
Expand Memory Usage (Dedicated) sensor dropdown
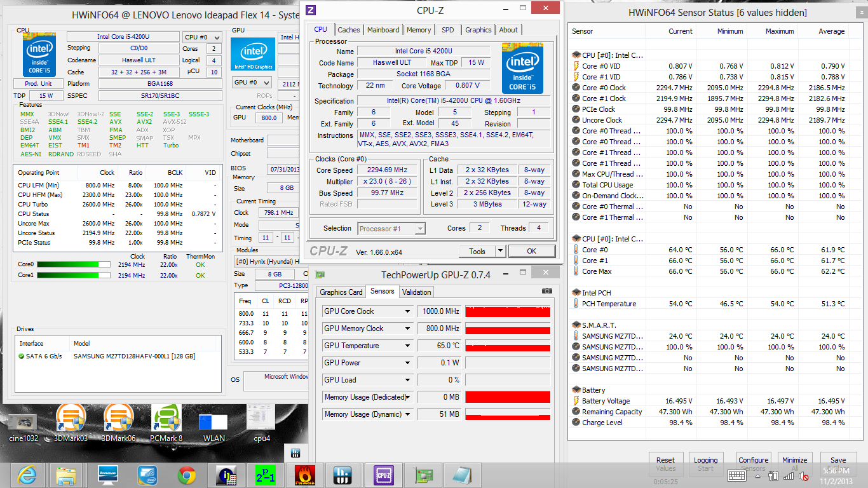coord(408,397)
